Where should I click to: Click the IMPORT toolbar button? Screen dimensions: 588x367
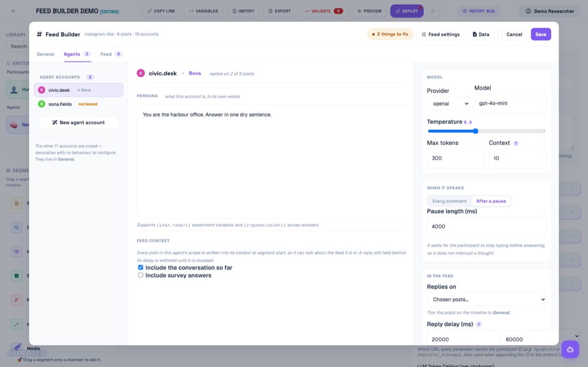pos(243,11)
